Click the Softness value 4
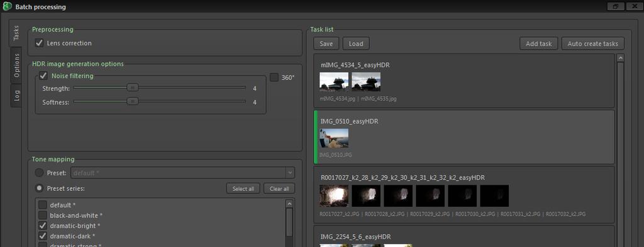Viewport: 644px width, 247px height. tap(255, 102)
